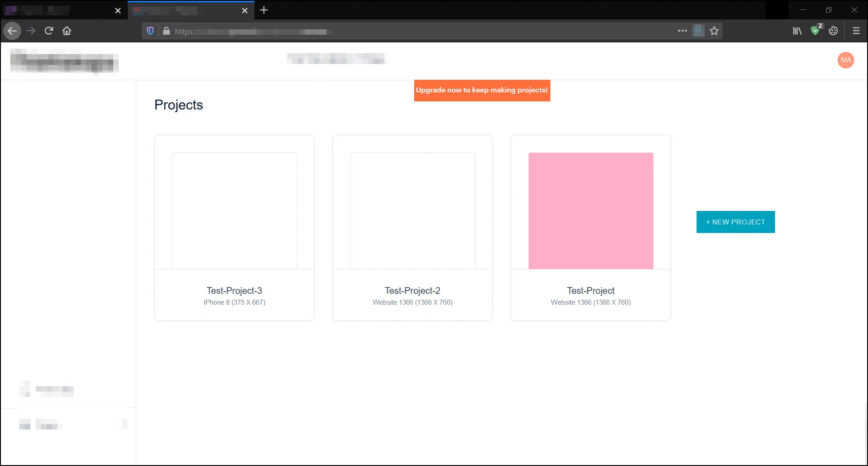The image size is (868, 466).
Task: Show tracking protection shield info
Action: (x=150, y=31)
